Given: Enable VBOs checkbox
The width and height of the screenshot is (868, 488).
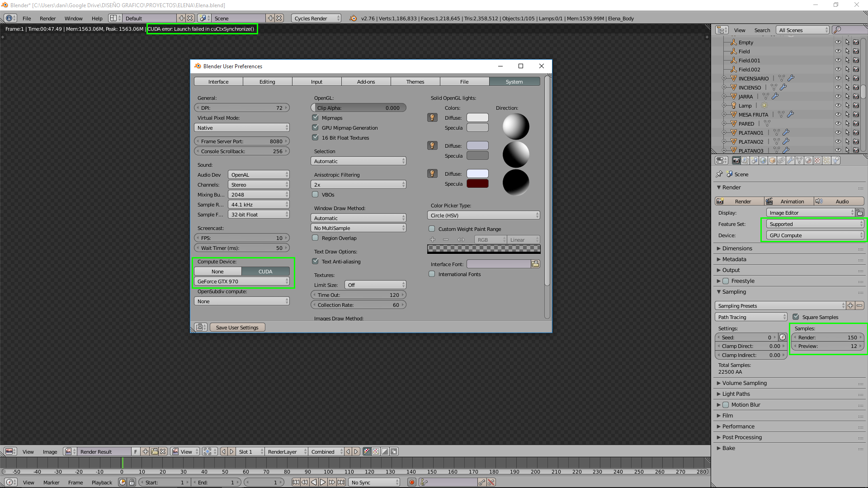Looking at the screenshot, I should (x=316, y=194).
